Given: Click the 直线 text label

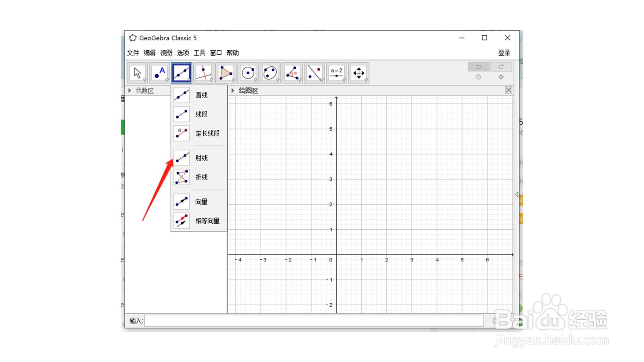Looking at the screenshot, I should pyautogui.click(x=202, y=95).
